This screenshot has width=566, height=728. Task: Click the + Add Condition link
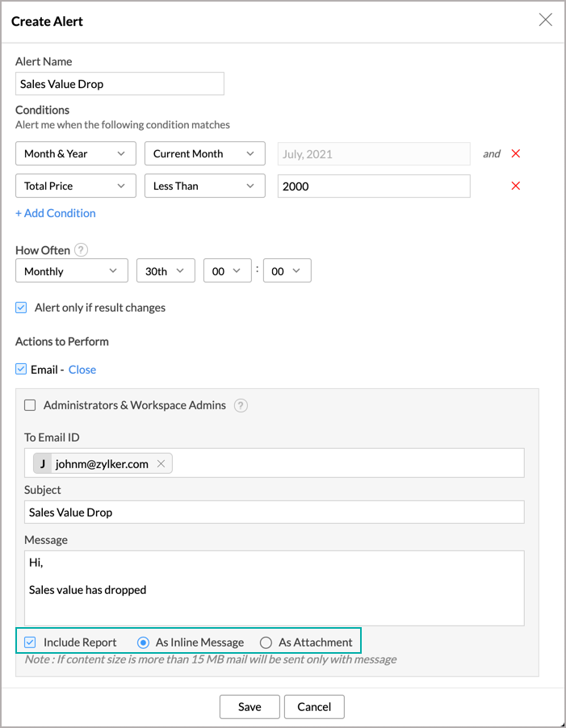(x=56, y=213)
